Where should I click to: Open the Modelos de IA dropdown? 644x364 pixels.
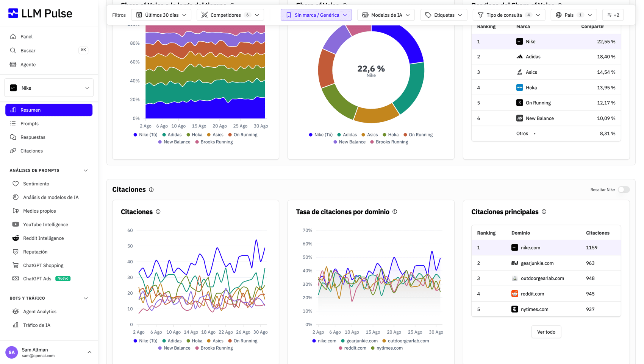(x=386, y=15)
